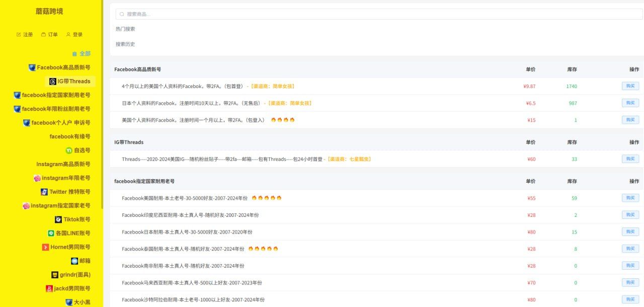Click the icon beside facebook年限粉丝耐用老号
644x307 pixels.
(17, 109)
